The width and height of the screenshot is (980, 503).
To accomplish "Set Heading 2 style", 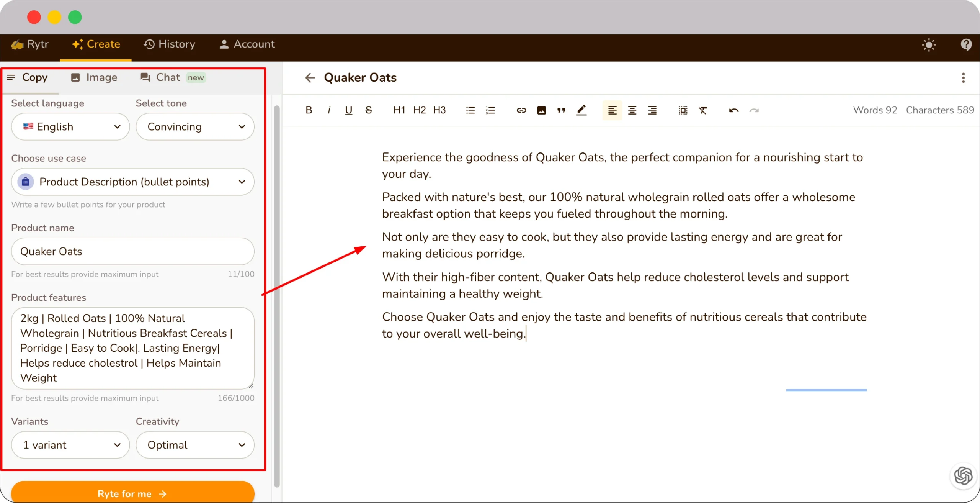I will pos(419,110).
